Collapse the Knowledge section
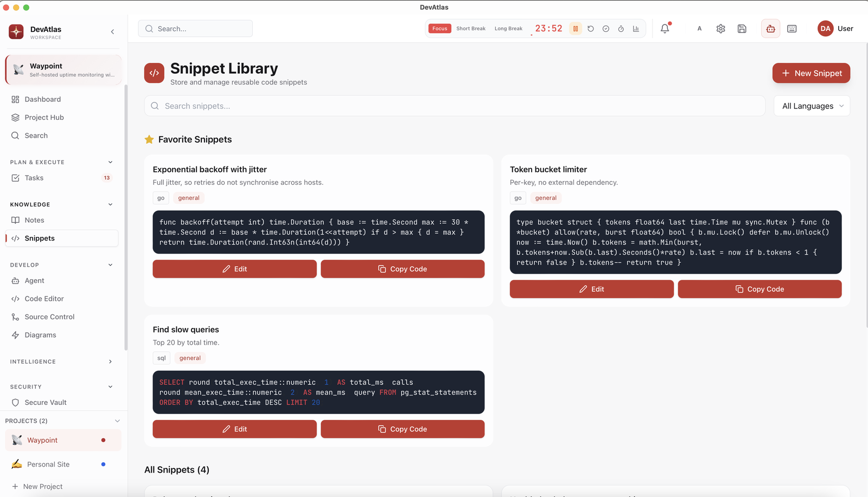The image size is (868, 497). pyautogui.click(x=110, y=204)
